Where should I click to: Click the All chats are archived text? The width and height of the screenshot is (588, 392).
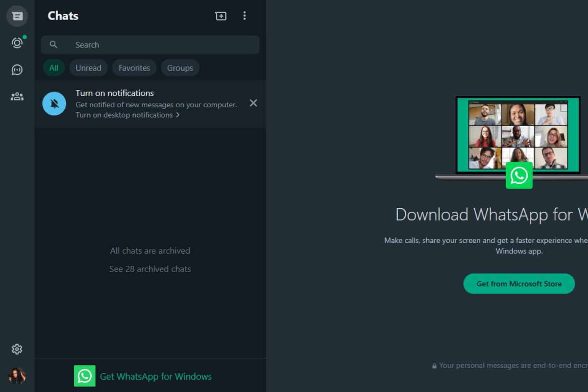(150, 251)
